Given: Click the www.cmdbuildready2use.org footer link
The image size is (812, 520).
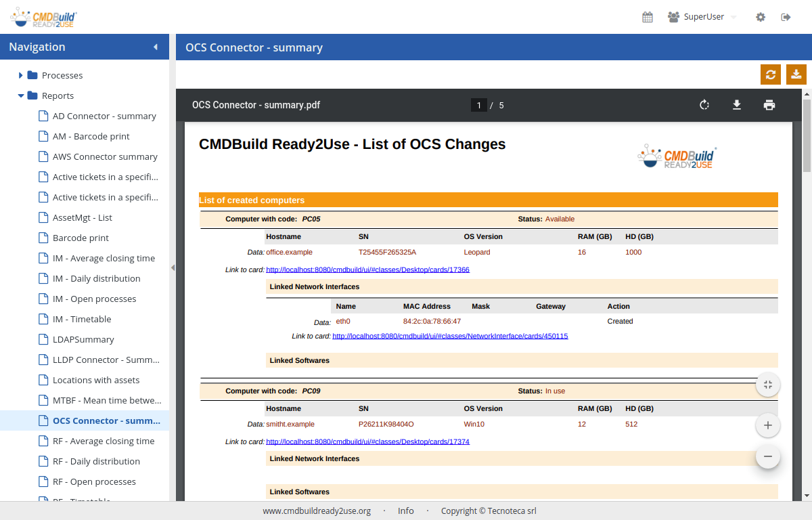Looking at the screenshot, I should click(x=317, y=511).
